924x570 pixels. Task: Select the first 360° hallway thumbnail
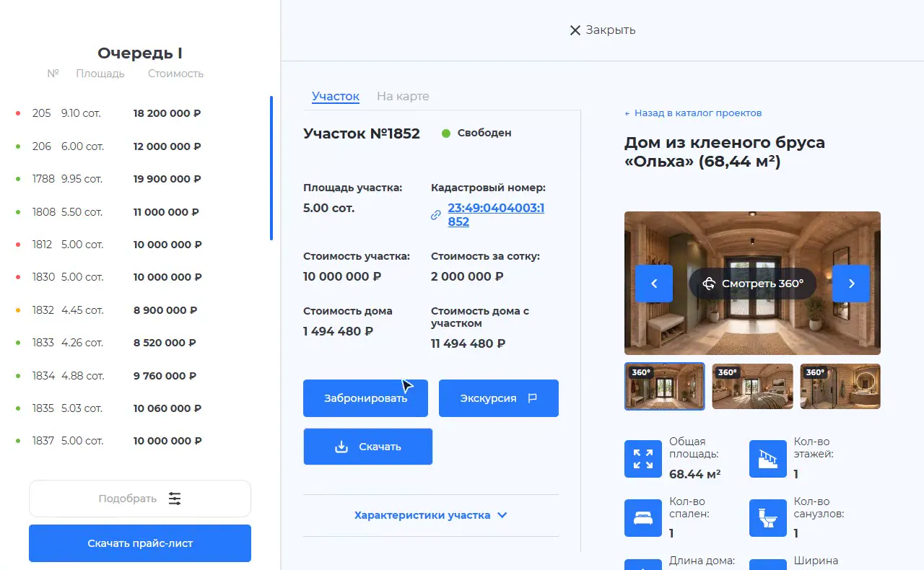click(x=665, y=386)
